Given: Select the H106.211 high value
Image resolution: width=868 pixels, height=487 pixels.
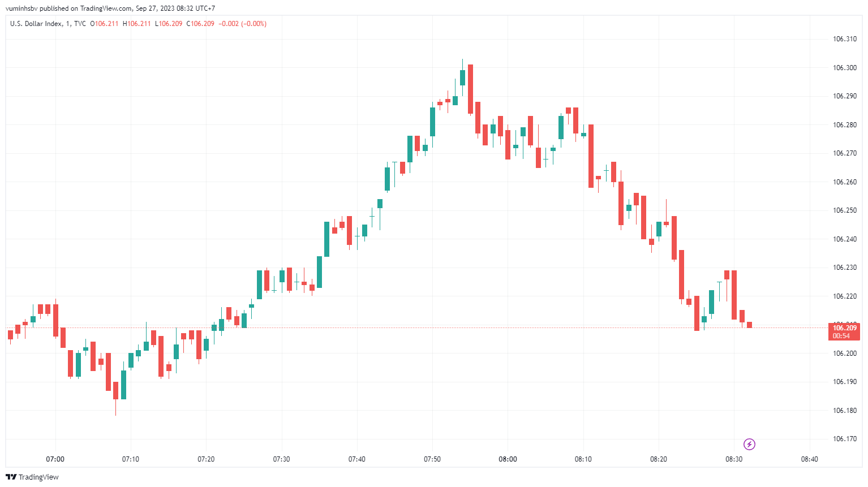Looking at the screenshot, I should pos(137,24).
